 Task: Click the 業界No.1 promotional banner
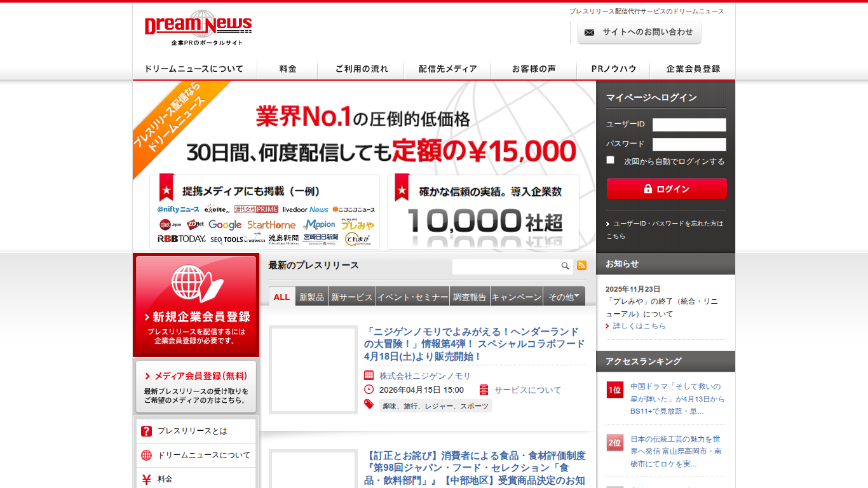coord(365,166)
